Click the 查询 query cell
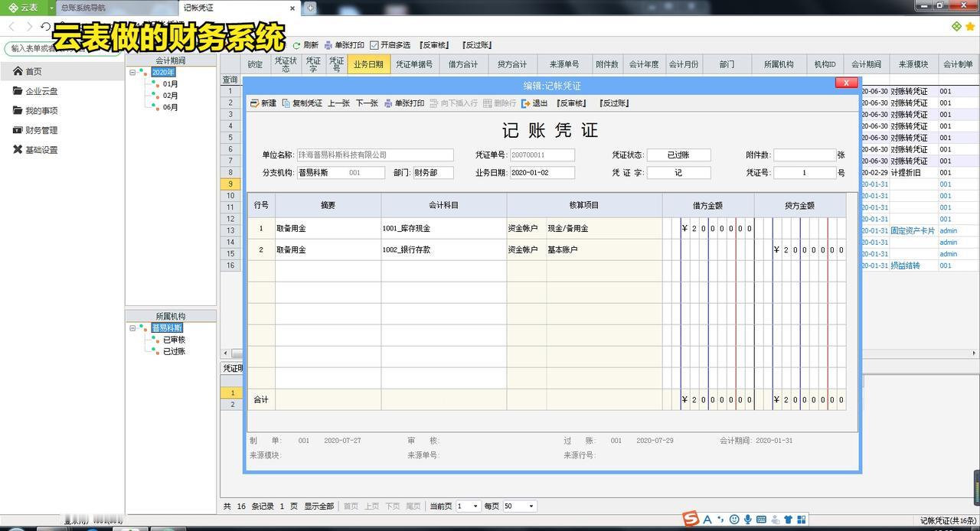980x531 pixels. point(230,80)
